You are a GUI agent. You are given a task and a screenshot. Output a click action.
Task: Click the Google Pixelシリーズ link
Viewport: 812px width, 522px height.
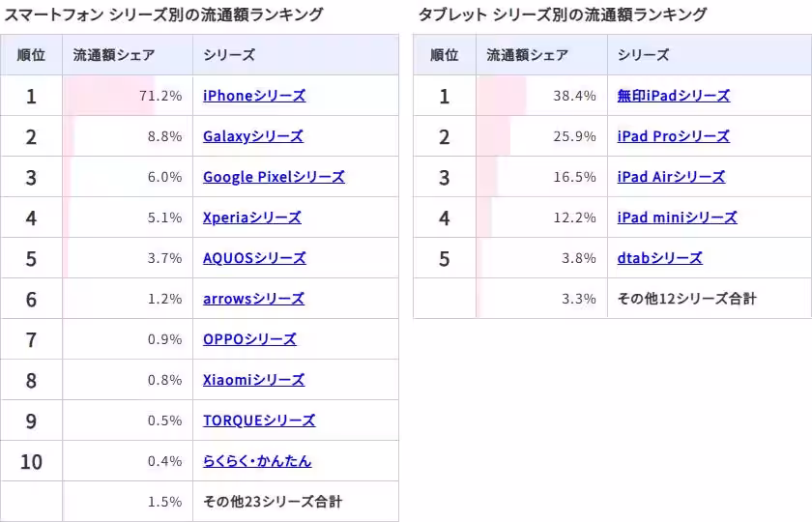click(274, 177)
